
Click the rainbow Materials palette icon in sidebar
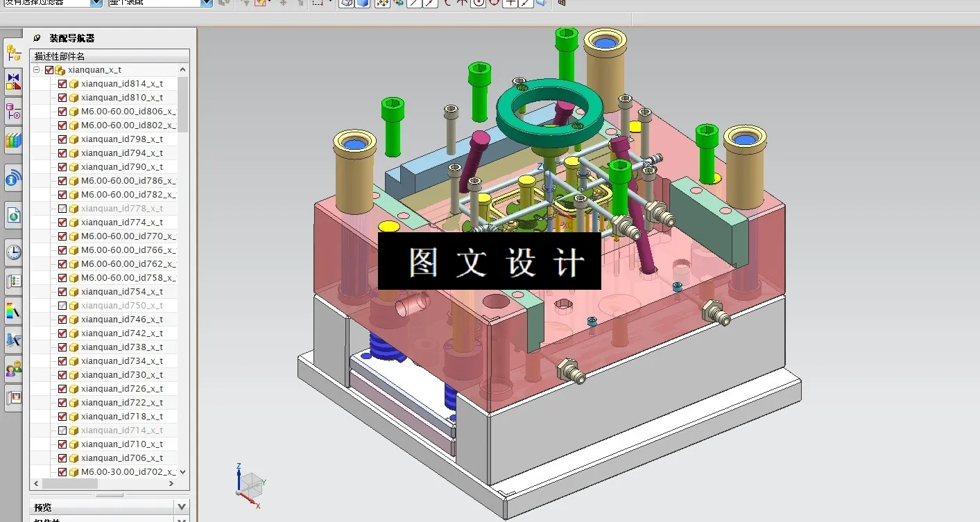click(x=12, y=311)
